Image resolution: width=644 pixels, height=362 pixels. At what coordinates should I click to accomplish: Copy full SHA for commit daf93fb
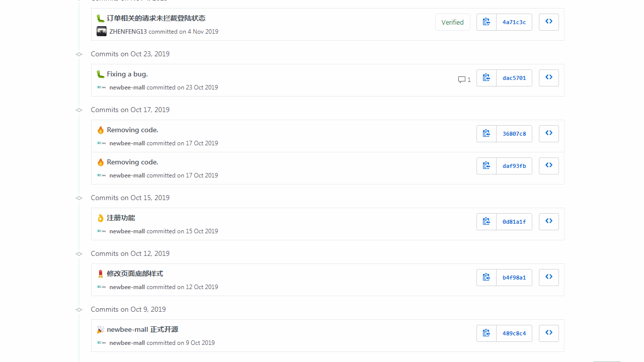(487, 166)
